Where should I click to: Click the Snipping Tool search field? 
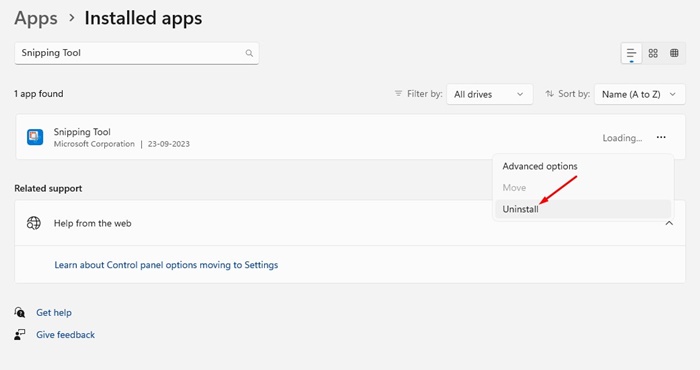coord(137,53)
